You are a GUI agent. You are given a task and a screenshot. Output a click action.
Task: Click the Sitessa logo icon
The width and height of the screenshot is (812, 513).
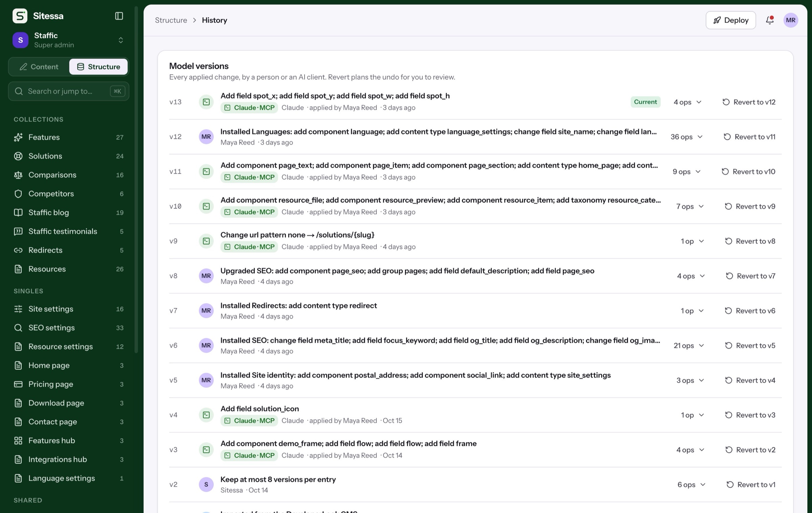tap(20, 16)
